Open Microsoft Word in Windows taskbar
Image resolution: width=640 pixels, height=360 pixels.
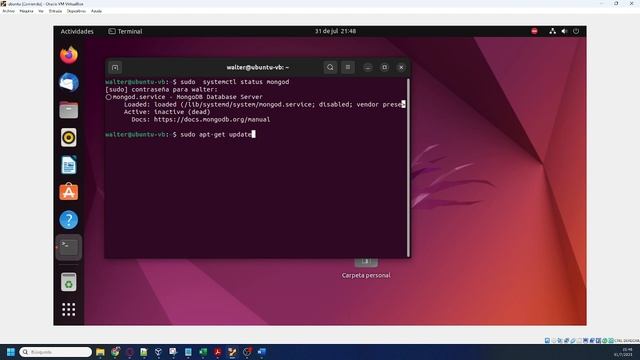tap(262, 352)
